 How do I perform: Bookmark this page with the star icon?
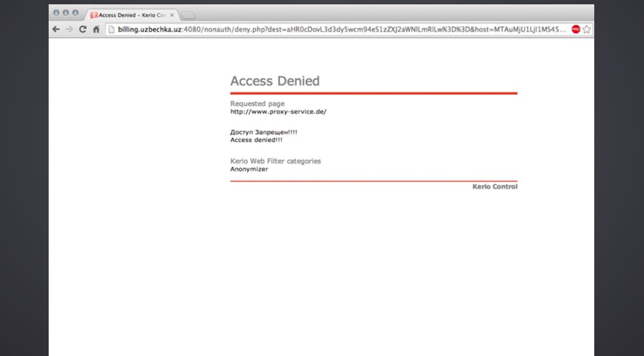(587, 29)
